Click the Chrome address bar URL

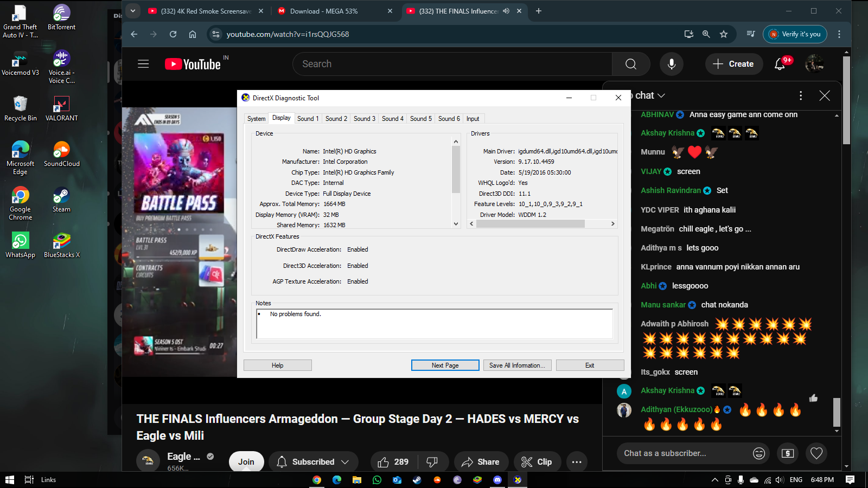[288, 34]
